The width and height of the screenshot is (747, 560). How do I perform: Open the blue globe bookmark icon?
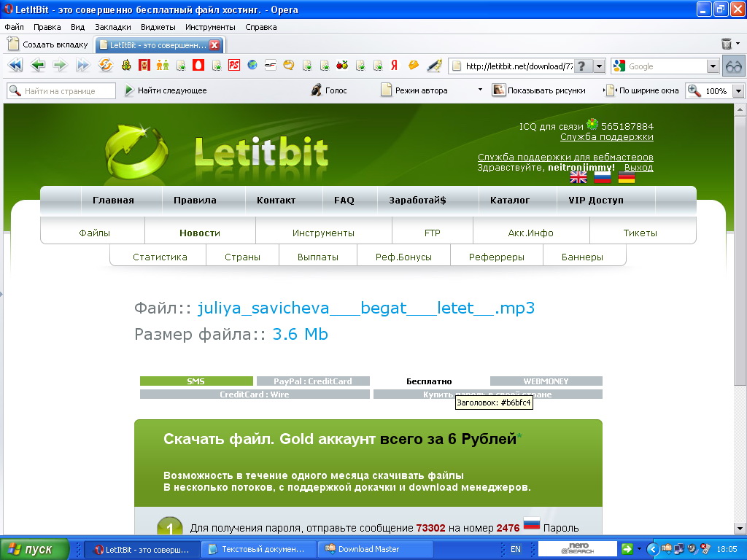tap(252, 65)
